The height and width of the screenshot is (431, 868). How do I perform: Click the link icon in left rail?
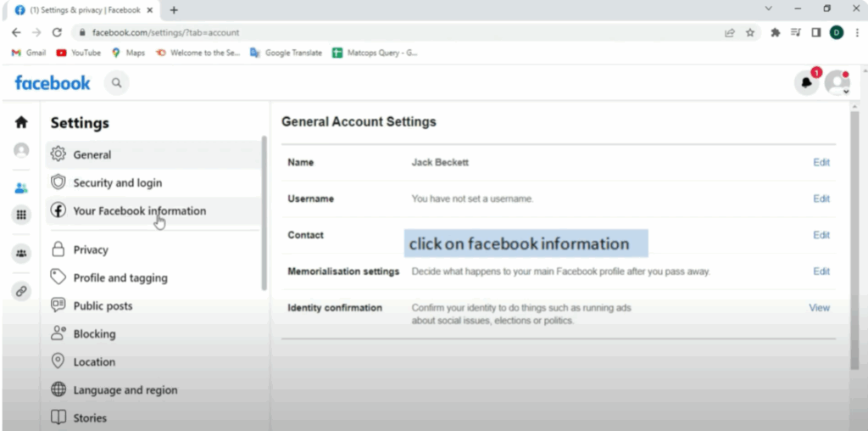(x=21, y=291)
